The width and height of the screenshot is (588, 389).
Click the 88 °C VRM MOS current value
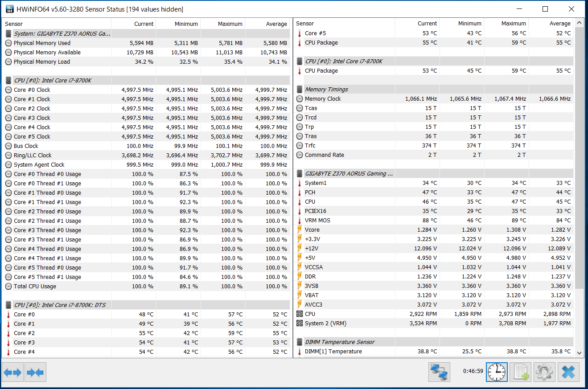click(430, 220)
